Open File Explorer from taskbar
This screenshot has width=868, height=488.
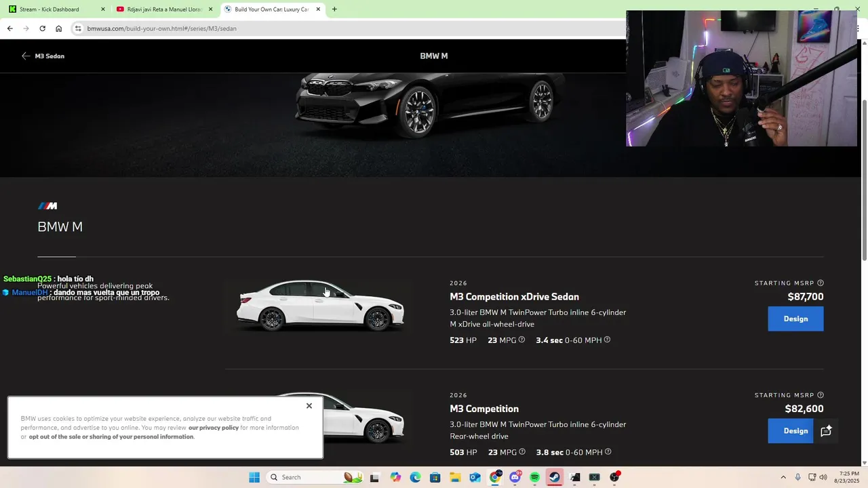point(455,477)
